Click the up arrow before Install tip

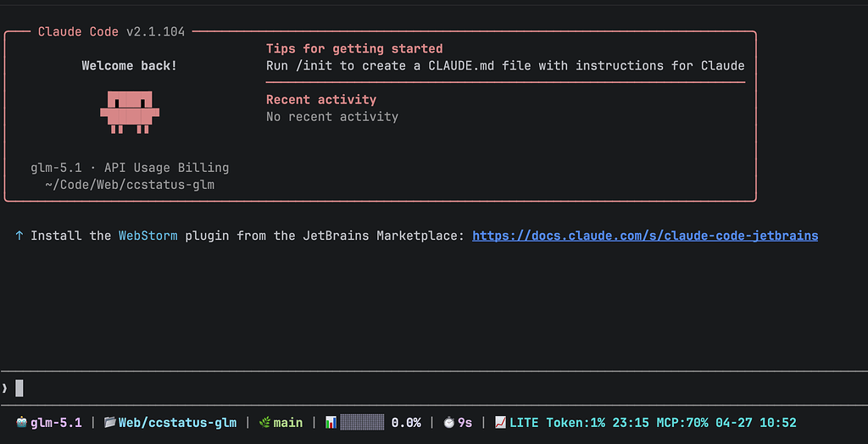point(19,236)
